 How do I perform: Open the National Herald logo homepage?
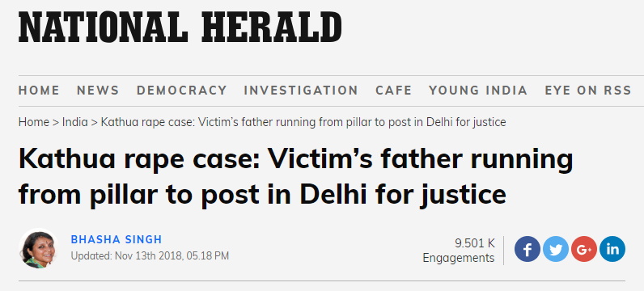click(180, 27)
